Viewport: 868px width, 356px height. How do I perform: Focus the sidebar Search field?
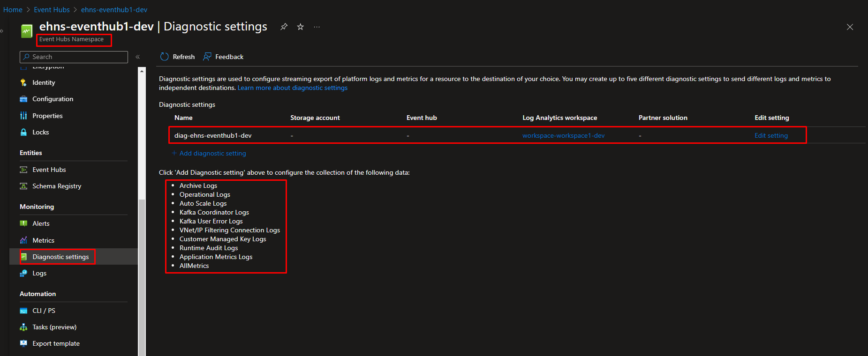pyautogui.click(x=74, y=57)
